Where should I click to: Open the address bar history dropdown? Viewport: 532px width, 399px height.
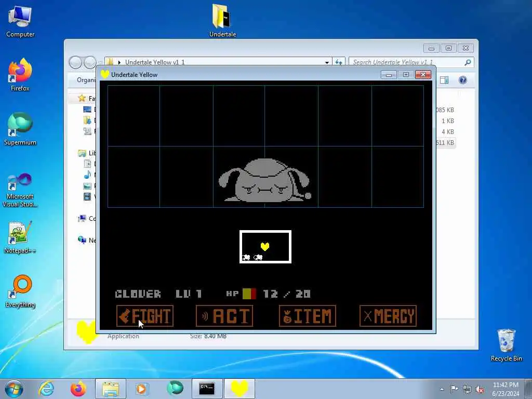tap(327, 62)
